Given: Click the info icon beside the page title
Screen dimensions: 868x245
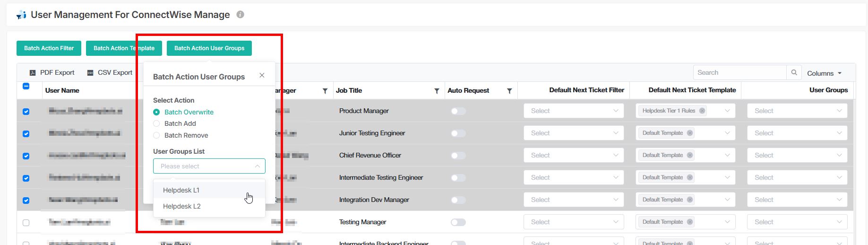Looking at the screenshot, I should click(x=240, y=15).
